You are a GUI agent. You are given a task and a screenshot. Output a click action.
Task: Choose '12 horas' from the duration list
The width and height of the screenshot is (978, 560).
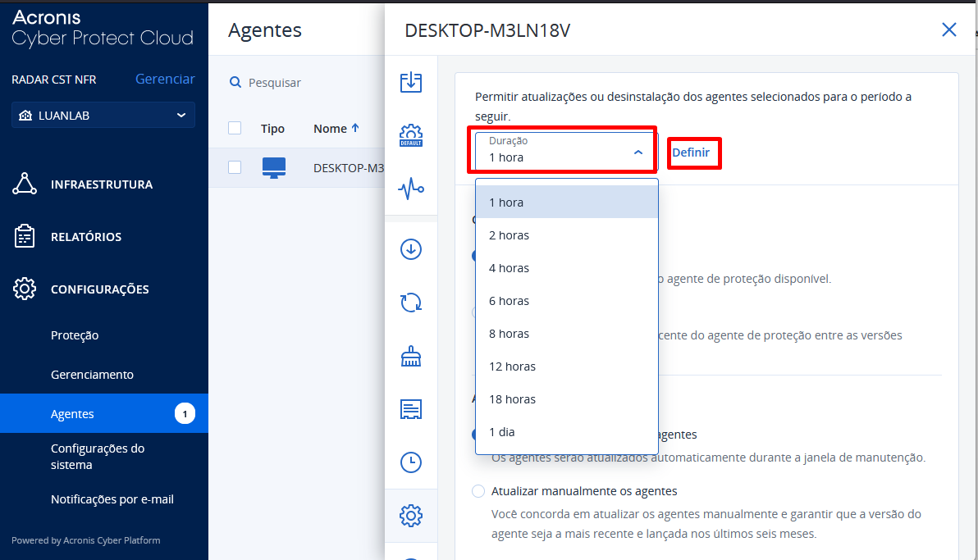coord(512,367)
